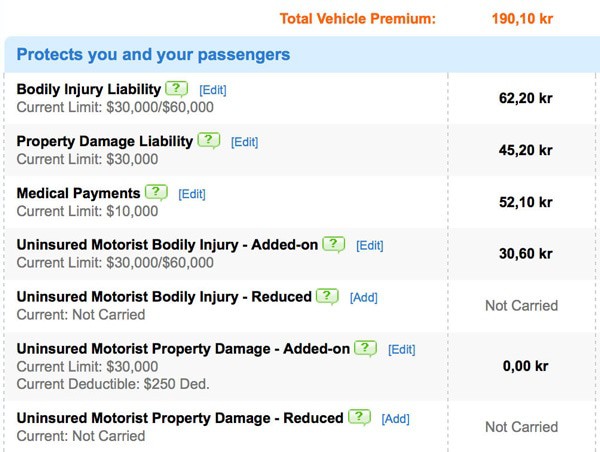Show help for Uninsured Motorist Bodily Injury Added-on
The width and height of the screenshot is (600, 452).
point(334,245)
